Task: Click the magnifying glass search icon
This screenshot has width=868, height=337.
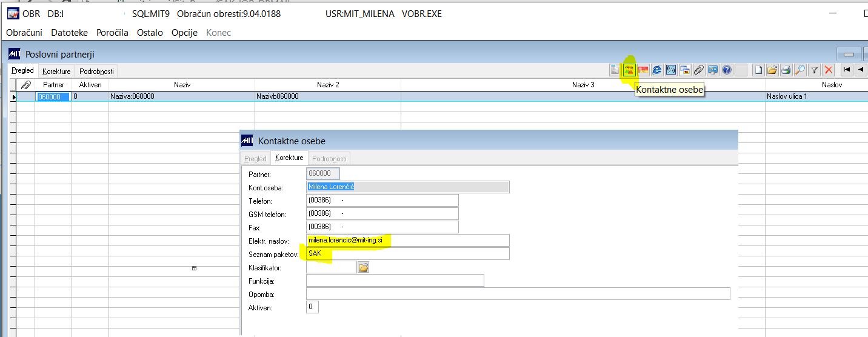Action: 800,70
